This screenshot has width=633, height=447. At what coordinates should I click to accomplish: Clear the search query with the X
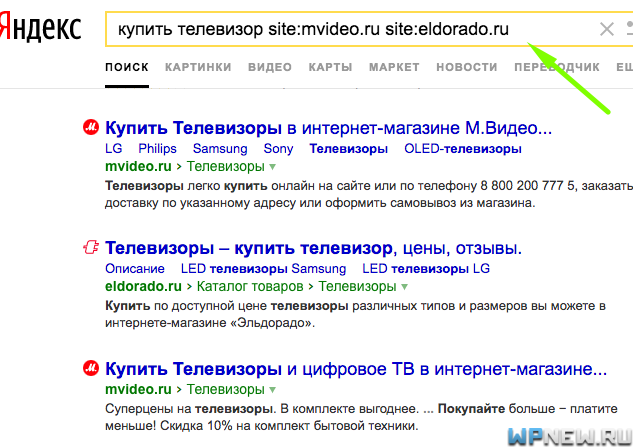tap(606, 29)
